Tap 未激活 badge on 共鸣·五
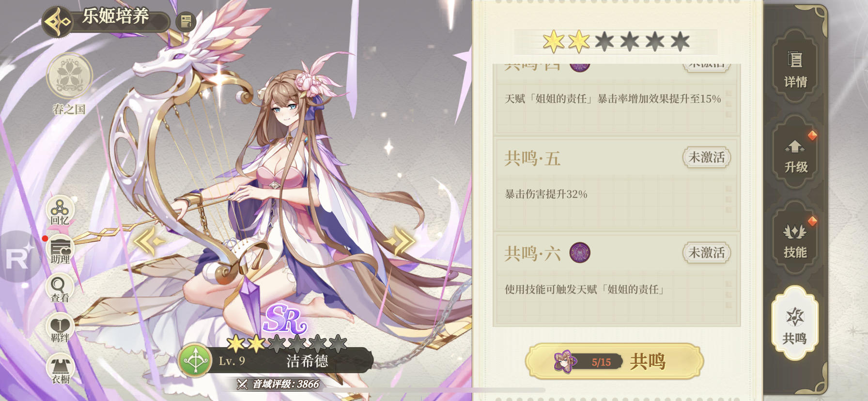 tap(707, 157)
